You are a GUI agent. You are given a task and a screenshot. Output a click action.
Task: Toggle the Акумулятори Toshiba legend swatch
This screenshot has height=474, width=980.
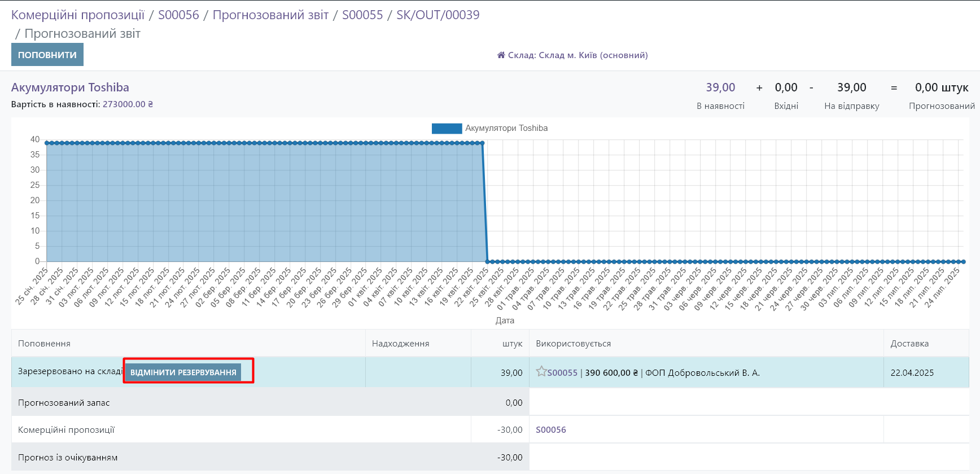click(447, 129)
